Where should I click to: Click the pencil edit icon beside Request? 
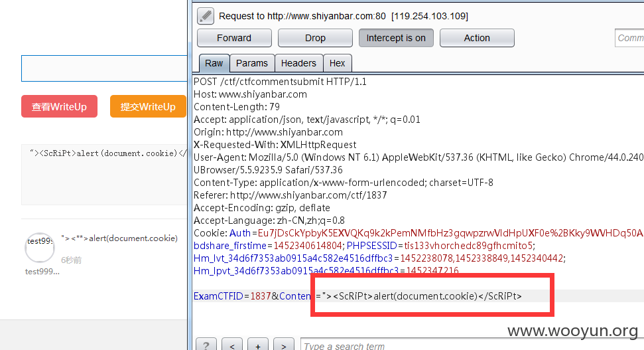[x=206, y=16]
